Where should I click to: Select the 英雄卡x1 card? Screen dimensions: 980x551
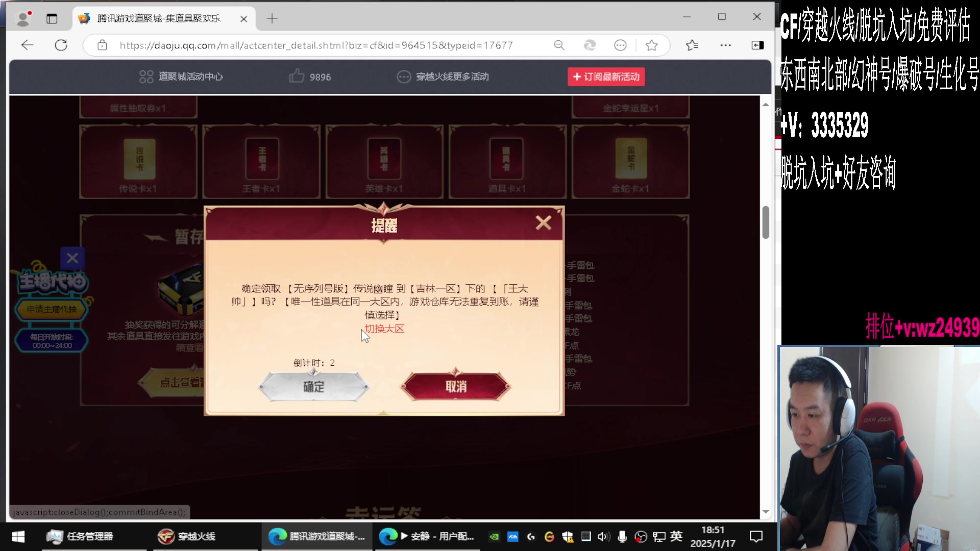[x=384, y=161]
